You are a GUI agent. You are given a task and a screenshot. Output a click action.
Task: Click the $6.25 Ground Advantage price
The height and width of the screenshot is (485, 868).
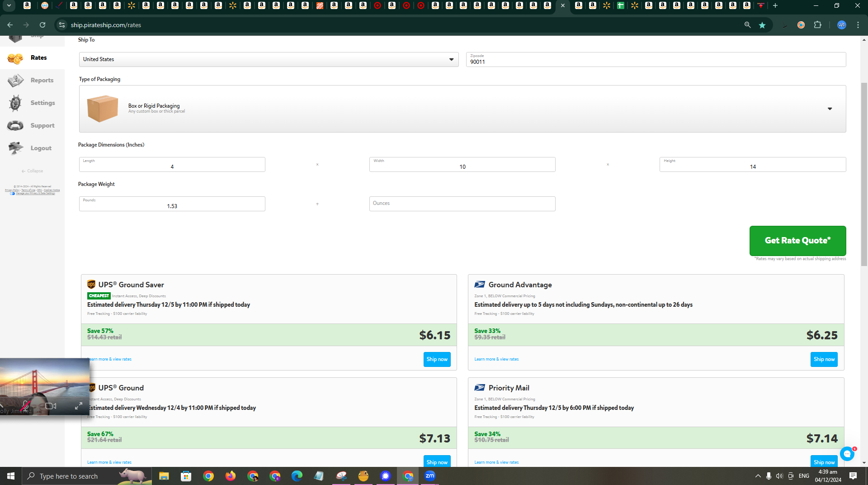click(x=822, y=335)
